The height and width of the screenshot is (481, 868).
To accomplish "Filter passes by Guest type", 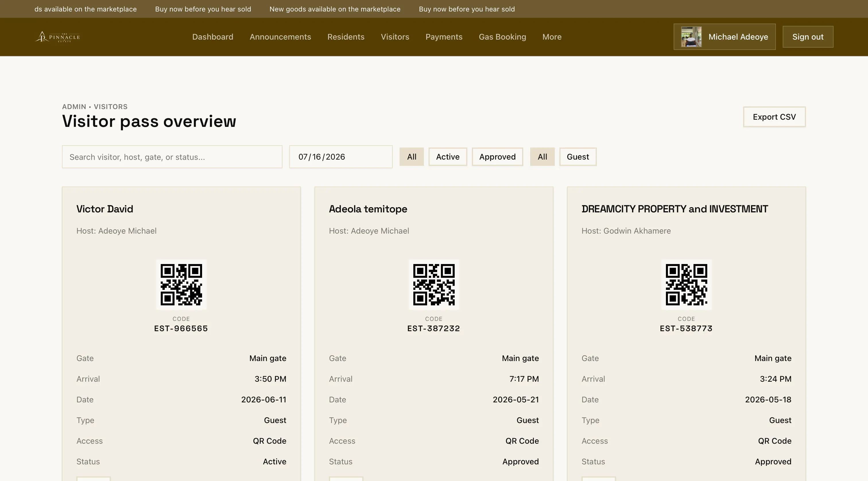I will tap(578, 157).
